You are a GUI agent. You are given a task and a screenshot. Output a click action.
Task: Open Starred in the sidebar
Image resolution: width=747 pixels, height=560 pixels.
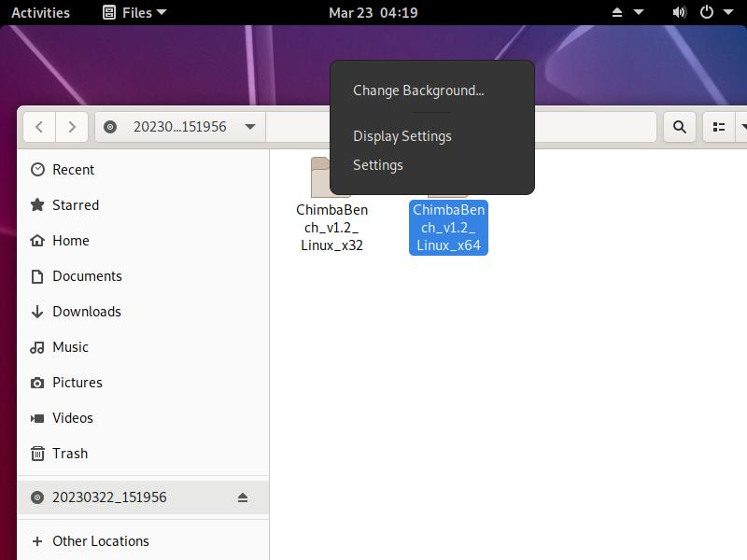click(x=143, y=205)
